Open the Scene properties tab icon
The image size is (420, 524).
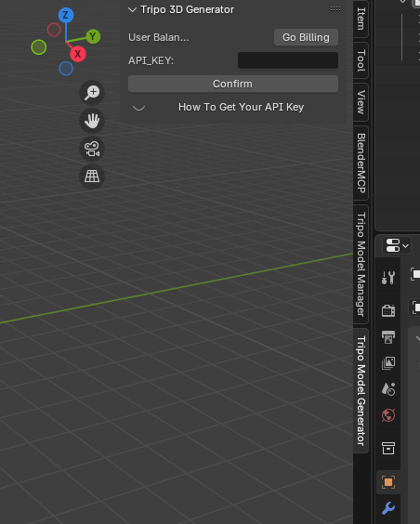pos(388,389)
